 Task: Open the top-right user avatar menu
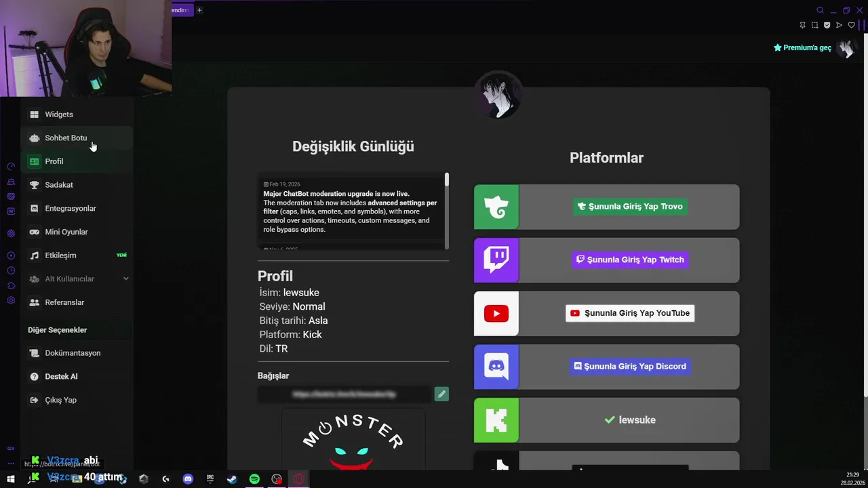point(846,47)
